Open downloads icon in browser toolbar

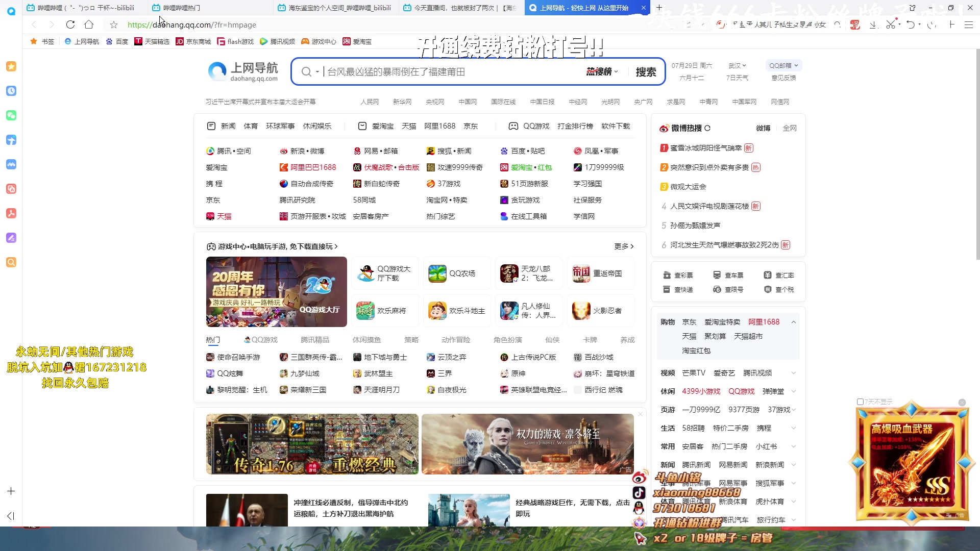click(873, 24)
